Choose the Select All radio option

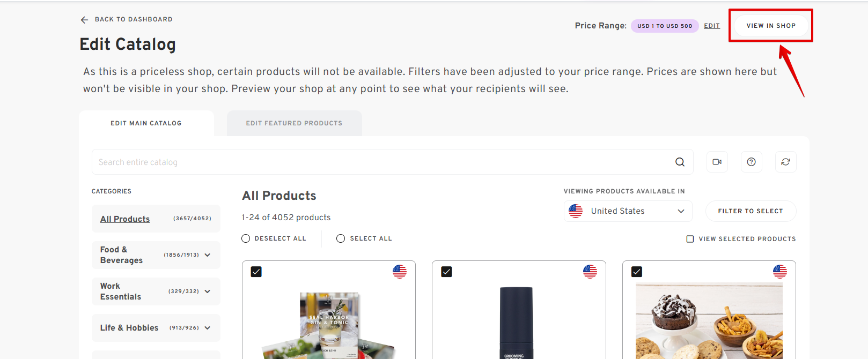point(341,238)
